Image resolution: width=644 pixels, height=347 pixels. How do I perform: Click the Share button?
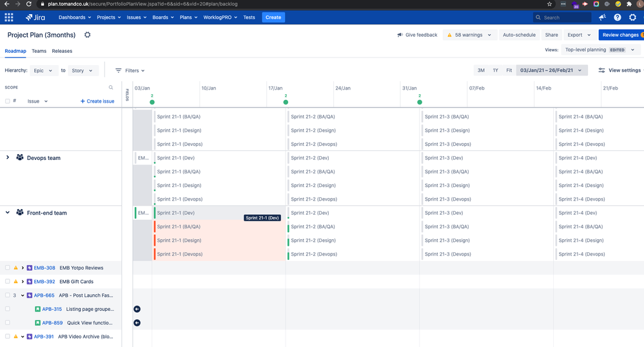(551, 35)
